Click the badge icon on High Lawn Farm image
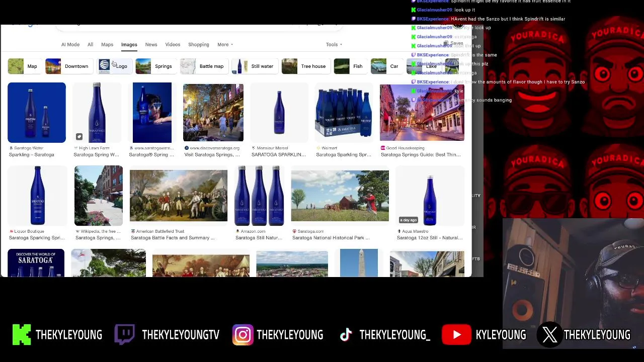 tap(79, 137)
